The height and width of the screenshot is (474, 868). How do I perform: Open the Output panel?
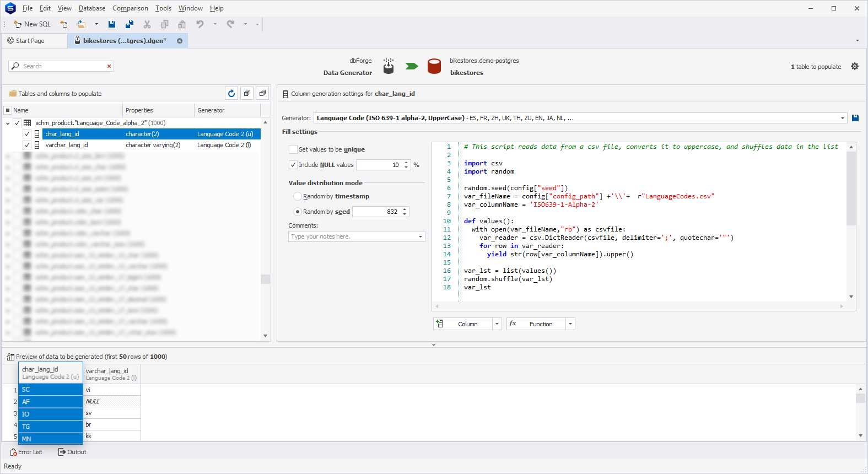[72, 452]
